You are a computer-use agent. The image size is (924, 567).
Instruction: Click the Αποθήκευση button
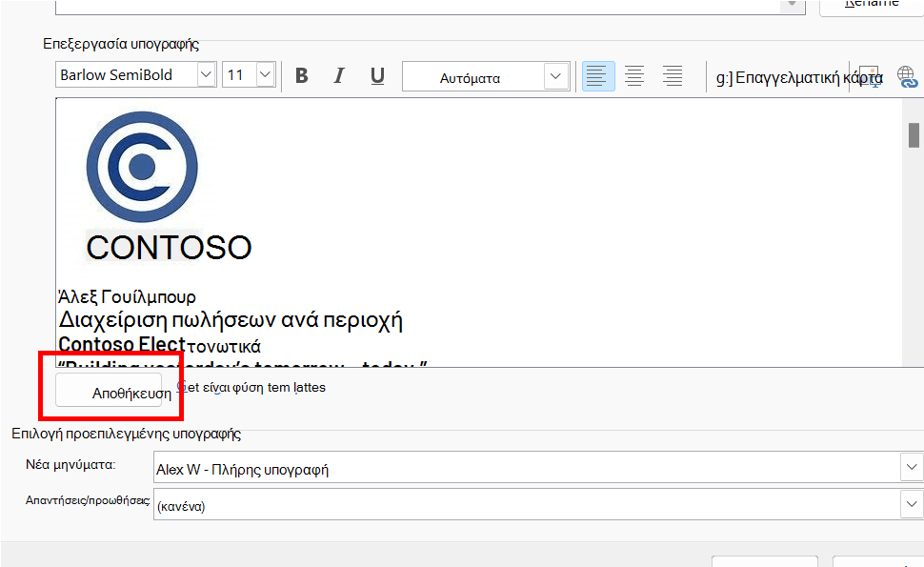coord(109,390)
